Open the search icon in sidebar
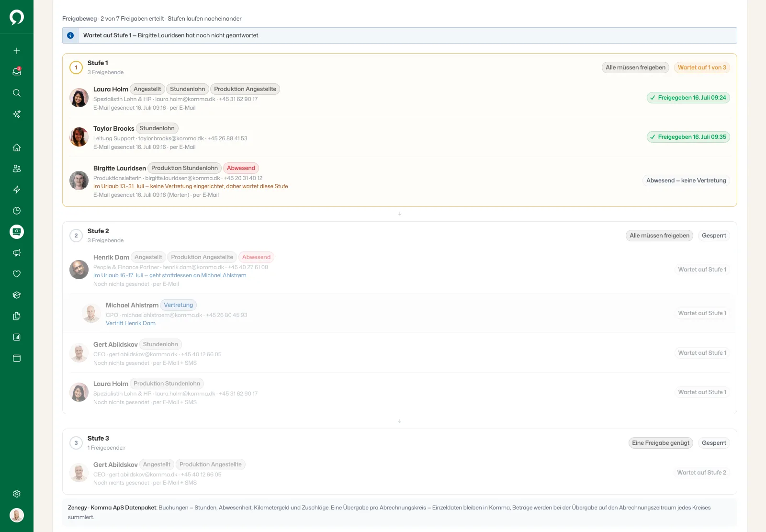Image resolution: width=766 pixels, height=532 pixels. point(17,93)
